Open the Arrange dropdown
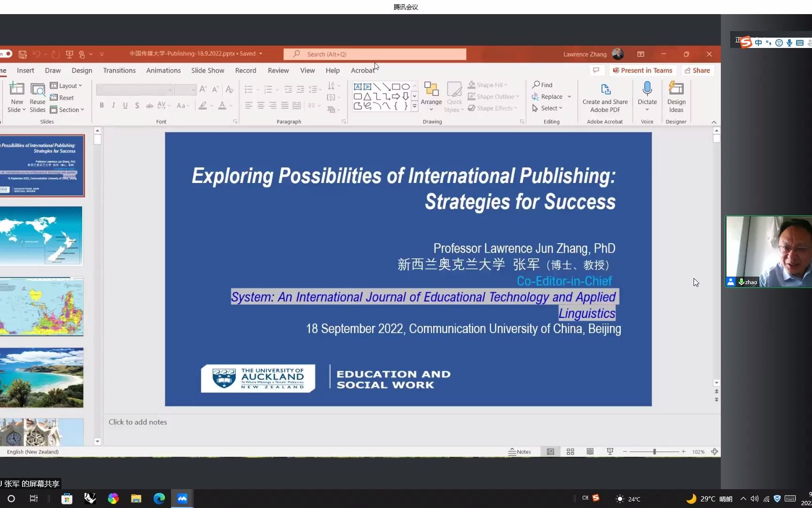 click(431, 96)
